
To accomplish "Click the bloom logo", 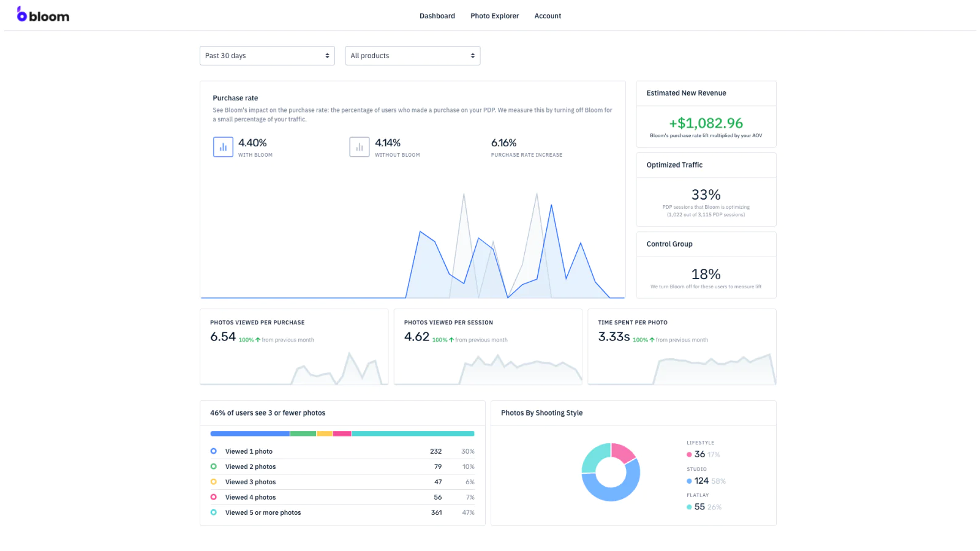I will click(x=43, y=15).
